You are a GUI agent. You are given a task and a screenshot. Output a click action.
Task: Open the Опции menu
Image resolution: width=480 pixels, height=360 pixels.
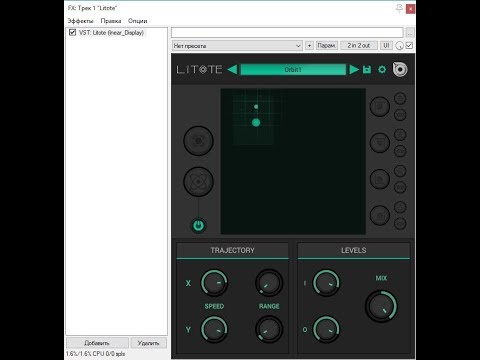coord(137,21)
